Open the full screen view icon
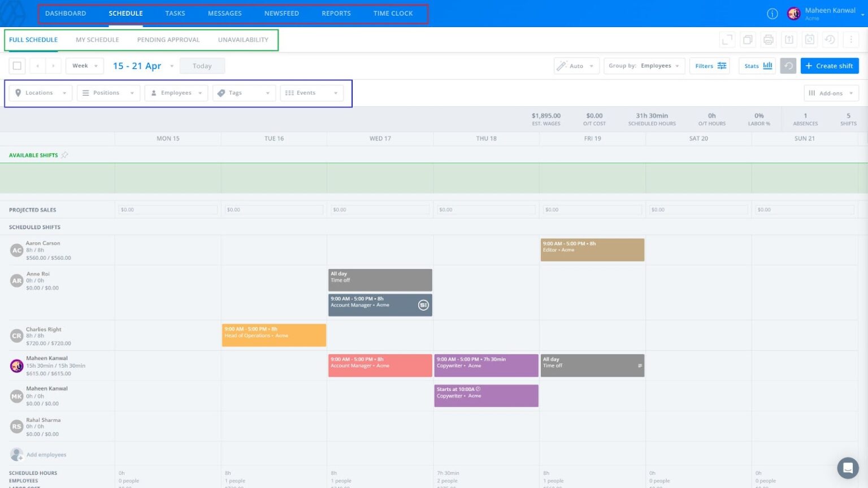Screen dimensions: 868x488 727,40
